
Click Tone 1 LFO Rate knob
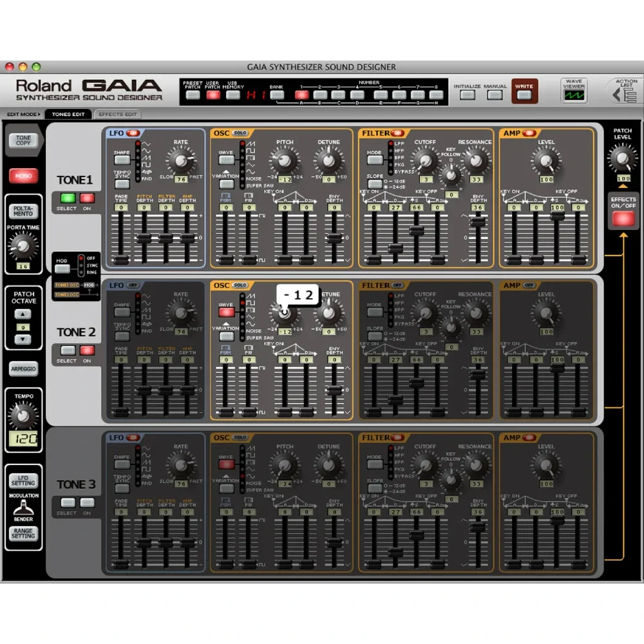pyautogui.click(x=181, y=161)
